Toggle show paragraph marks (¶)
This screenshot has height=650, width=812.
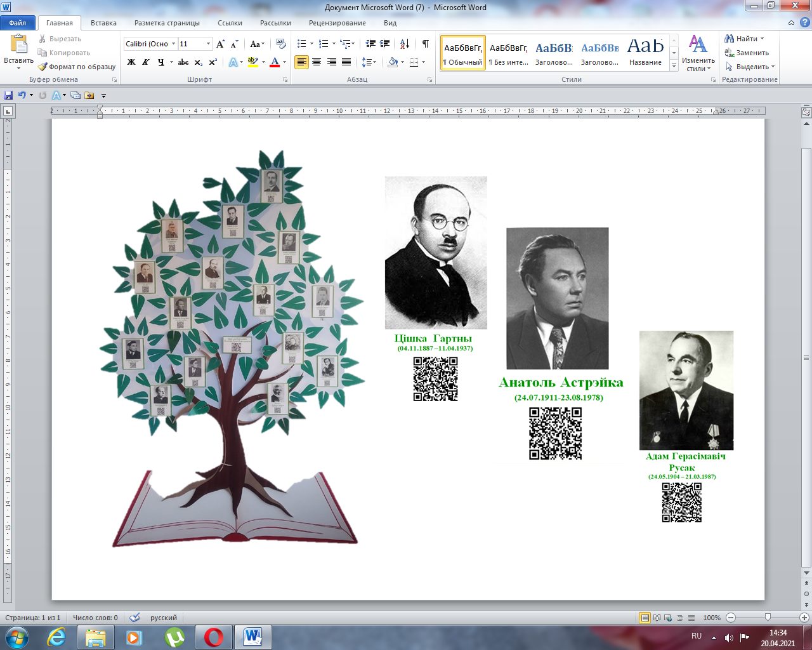(425, 44)
